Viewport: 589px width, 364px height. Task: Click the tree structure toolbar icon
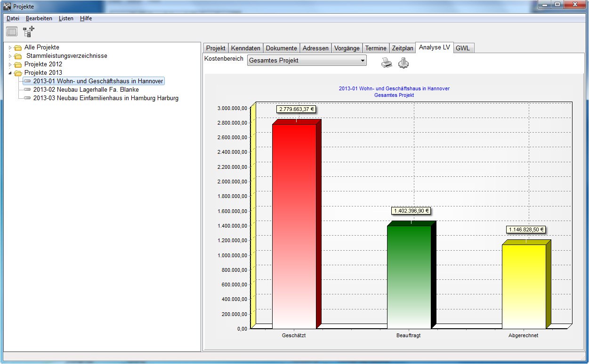pos(29,32)
